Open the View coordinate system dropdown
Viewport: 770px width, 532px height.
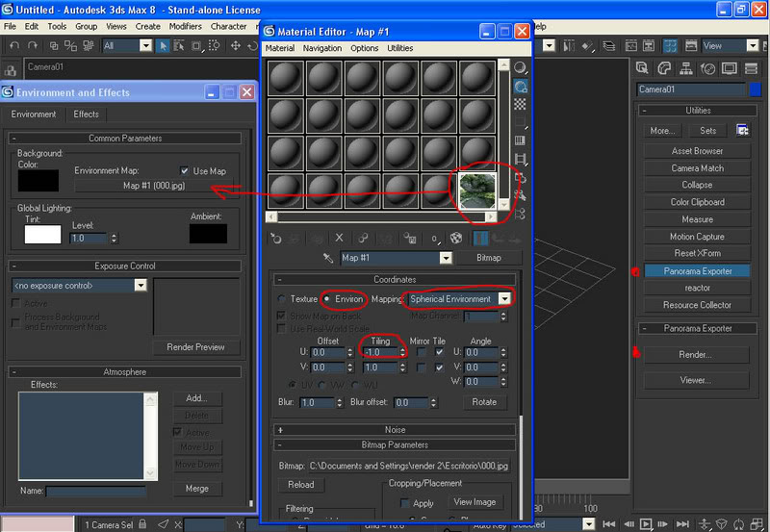(x=753, y=45)
